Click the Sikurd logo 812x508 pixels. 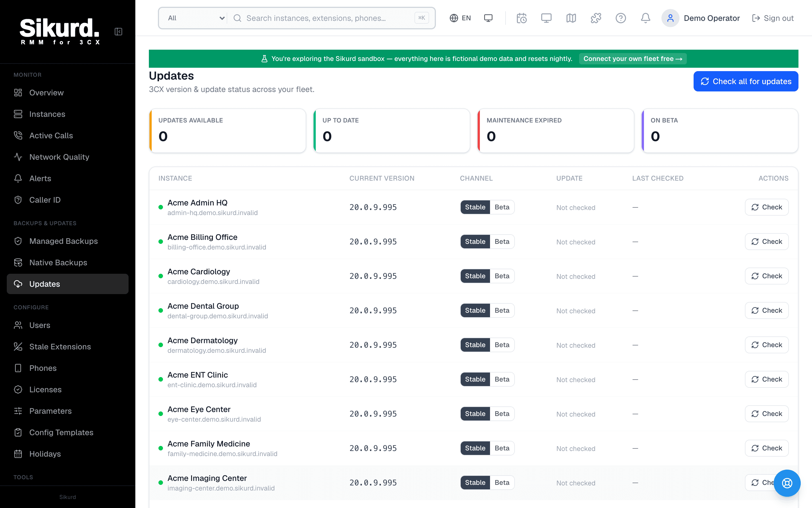point(60,31)
